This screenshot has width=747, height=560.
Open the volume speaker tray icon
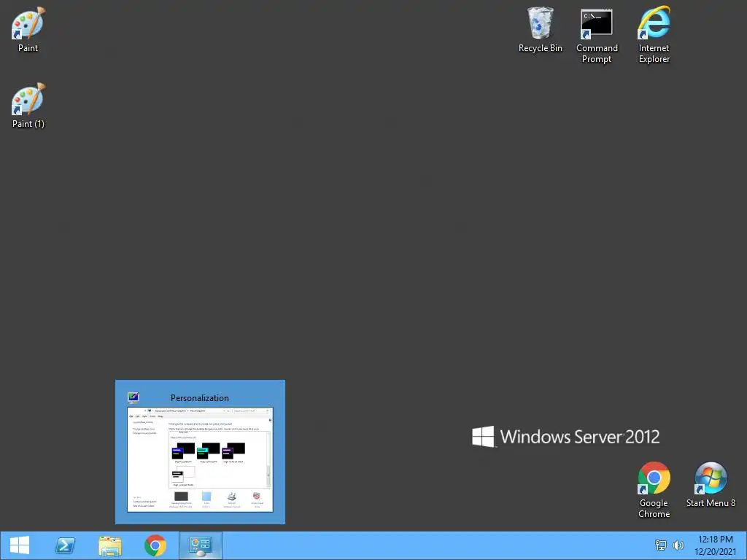tap(678, 545)
